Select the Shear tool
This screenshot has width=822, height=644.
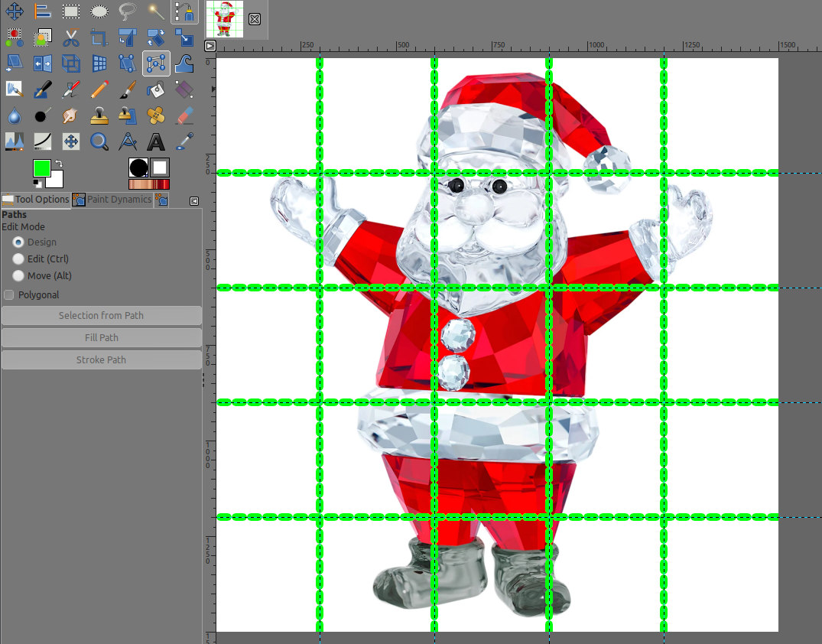[15, 63]
